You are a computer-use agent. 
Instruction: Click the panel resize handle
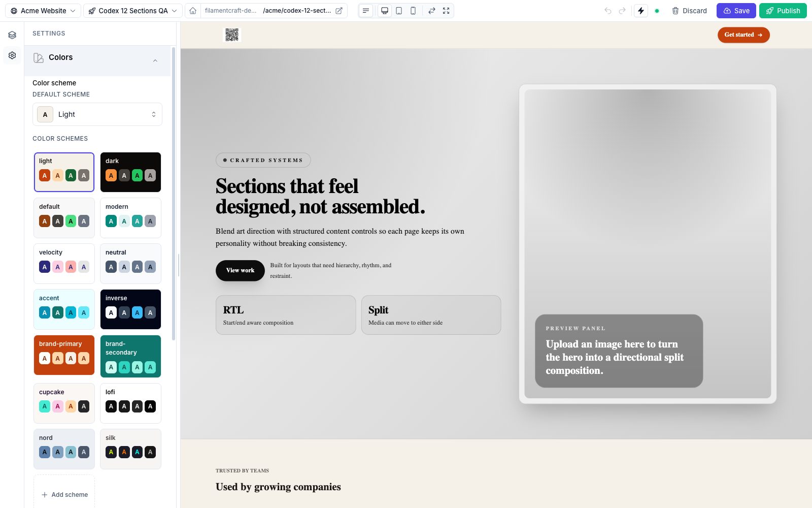click(x=178, y=265)
